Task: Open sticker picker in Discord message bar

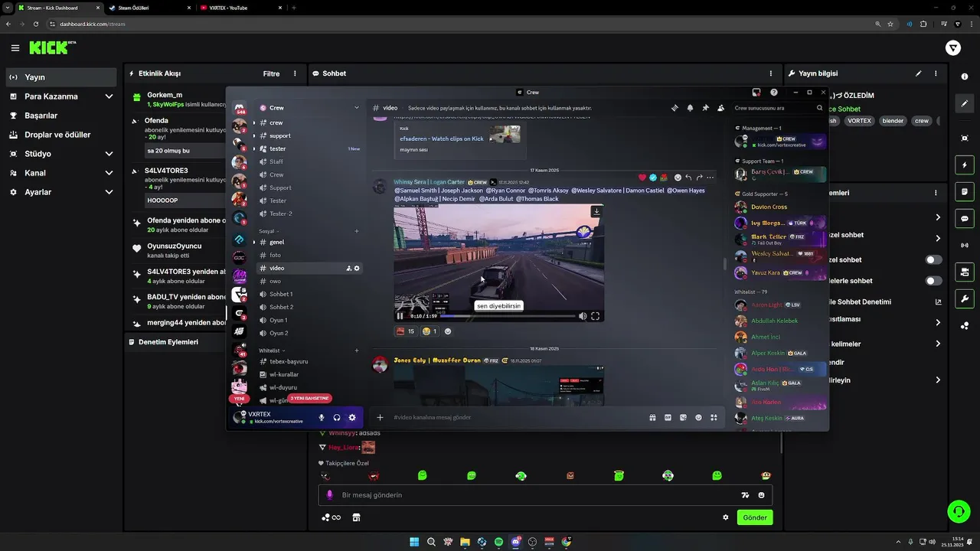Action: pyautogui.click(x=683, y=417)
